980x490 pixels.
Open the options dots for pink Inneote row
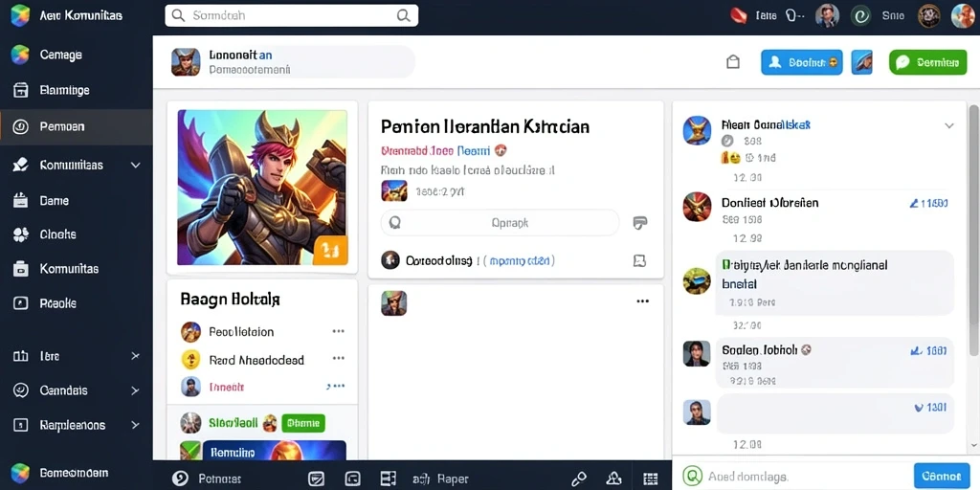(x=337, y=387)
